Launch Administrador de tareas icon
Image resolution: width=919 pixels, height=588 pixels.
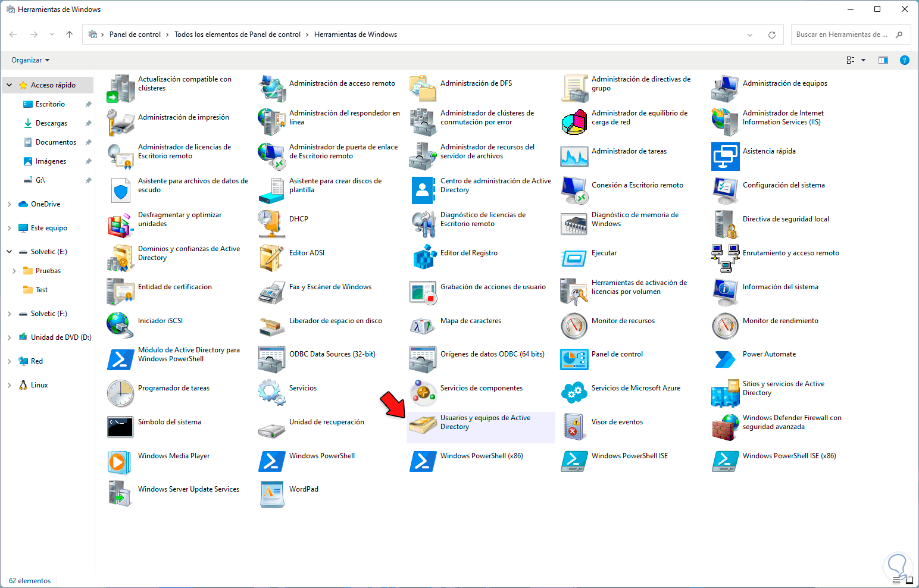coord(574,156)
